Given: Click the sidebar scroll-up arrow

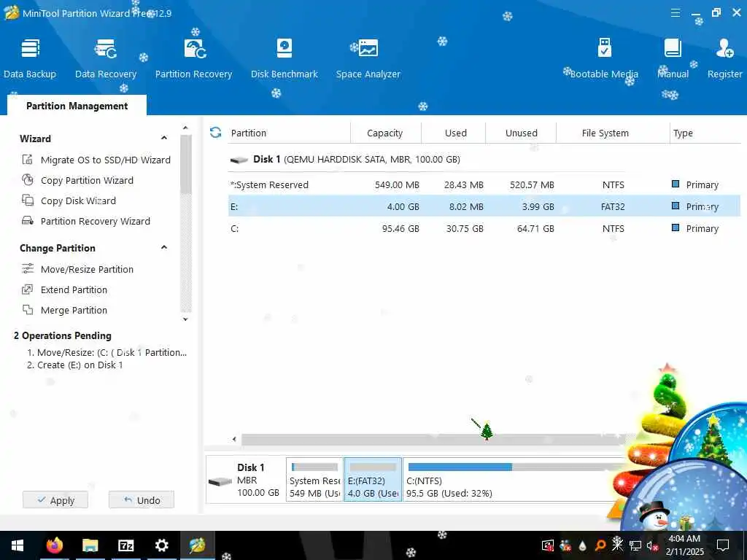Looking at the screenshot, I should coord(185,128).
